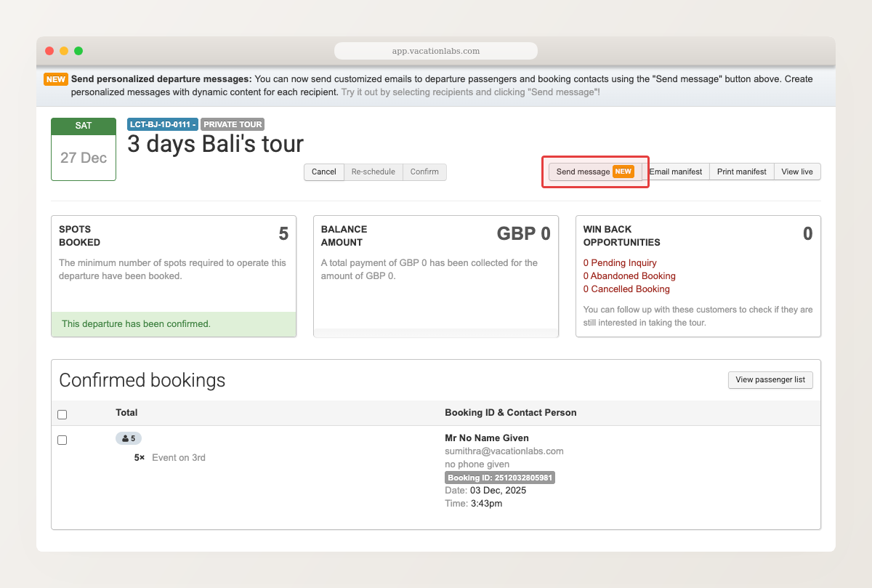Click the booking time 3:43pm
872x588 pixels.
486,504
